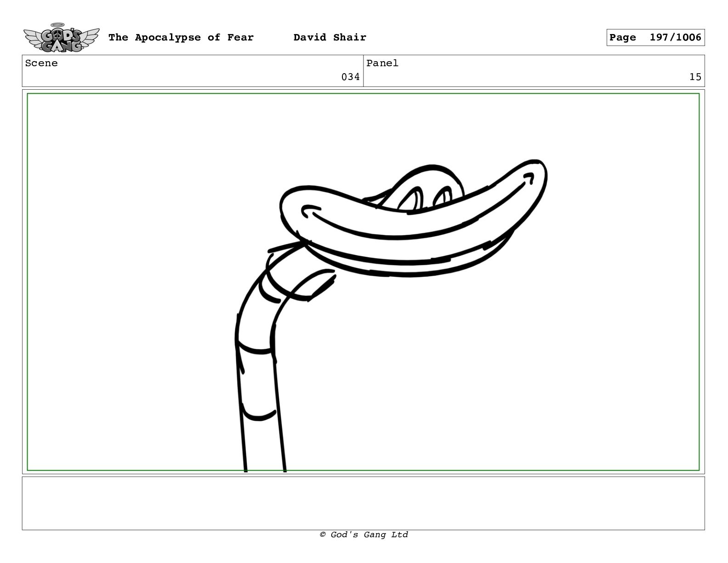Click the '© God's Gang Ltd' footer
Viewport: 728px width, 563px height.
click(364, 534)
